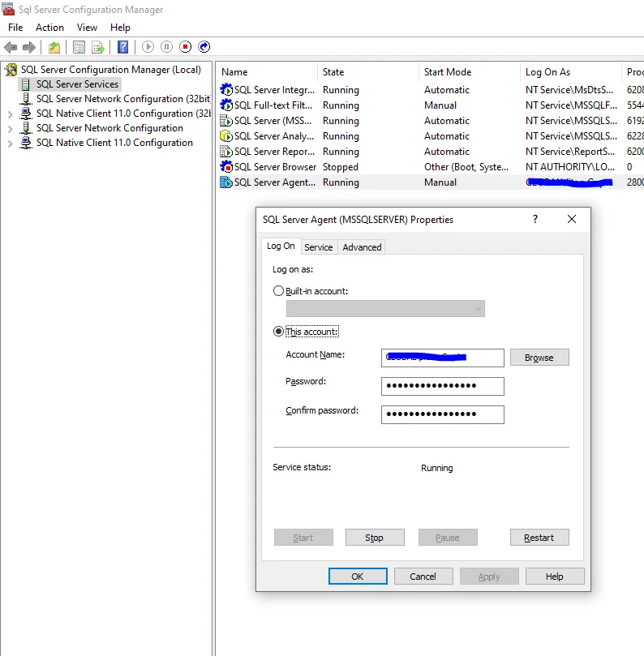Click the dialog's Help button
644x656 pixels.
pos(555,577)
